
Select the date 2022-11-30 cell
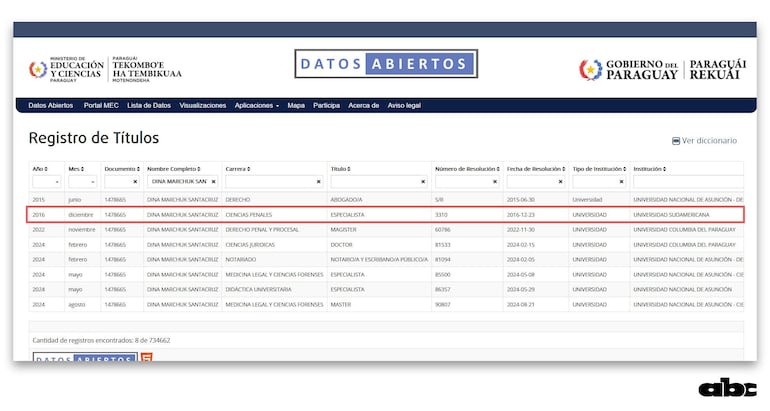[521, 230]
